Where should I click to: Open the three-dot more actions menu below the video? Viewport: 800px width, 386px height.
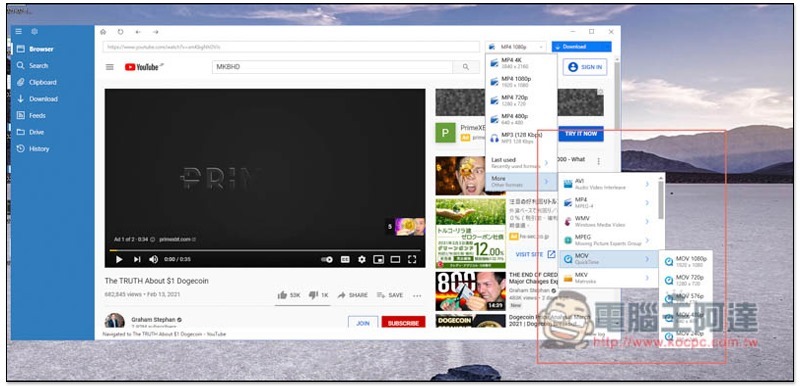click(417, 295)
